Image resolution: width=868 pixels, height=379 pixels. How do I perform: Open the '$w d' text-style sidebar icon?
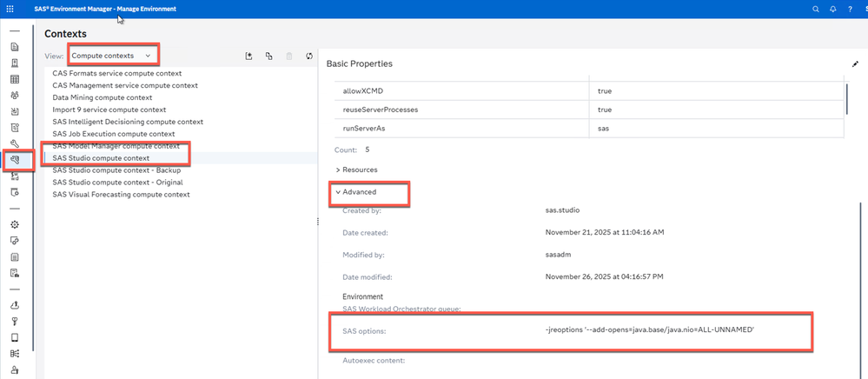(x=15, y=176)
